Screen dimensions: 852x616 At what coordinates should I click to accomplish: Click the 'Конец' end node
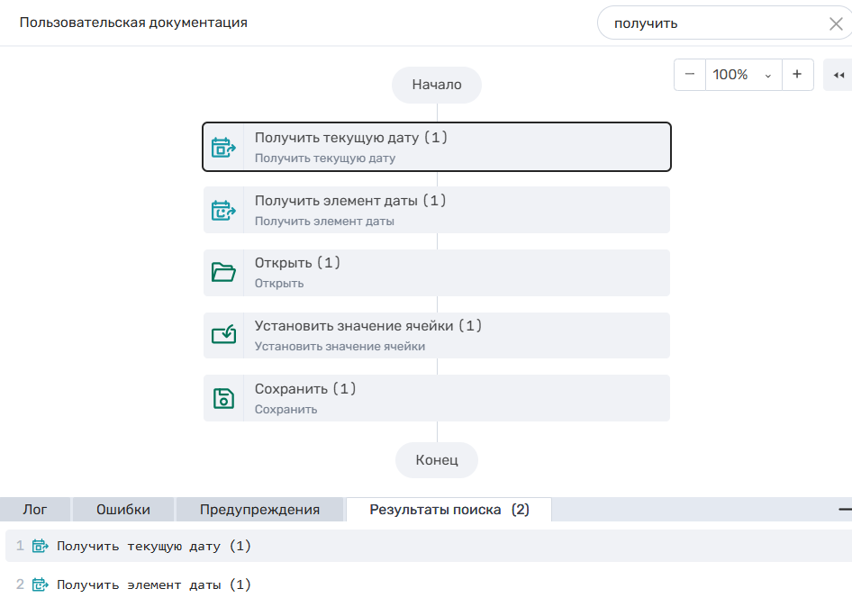coord(437,460)
